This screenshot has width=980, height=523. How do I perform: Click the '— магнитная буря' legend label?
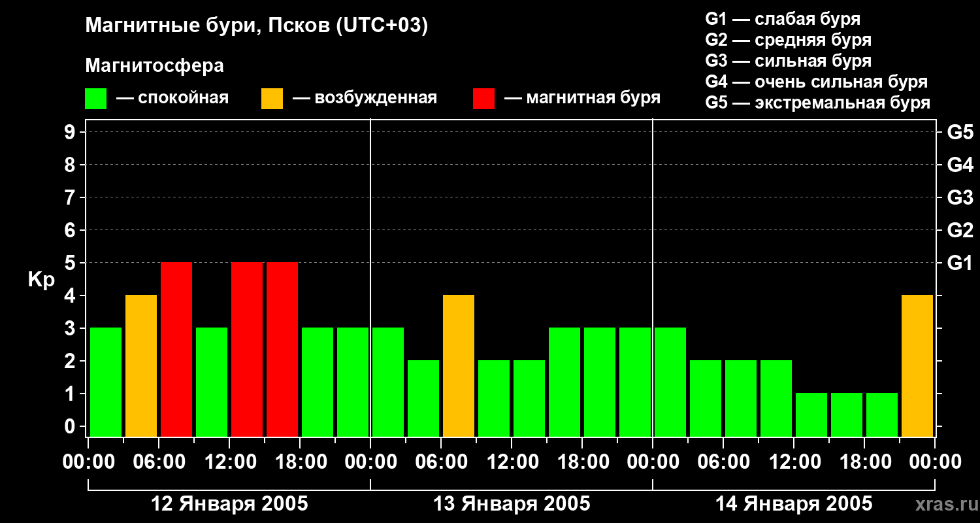[x=583, y=98]
